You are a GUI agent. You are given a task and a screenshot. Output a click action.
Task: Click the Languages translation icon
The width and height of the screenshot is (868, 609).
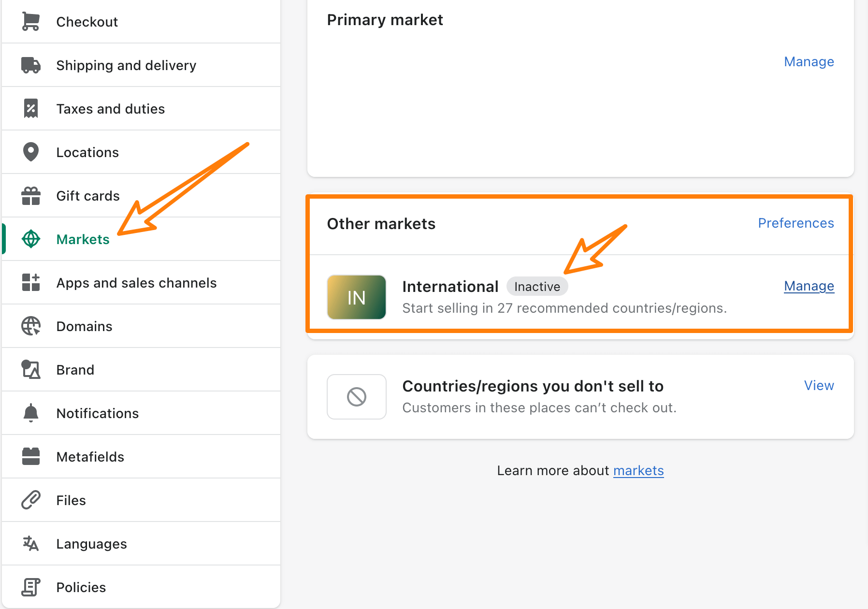click(x=30, y=543)
